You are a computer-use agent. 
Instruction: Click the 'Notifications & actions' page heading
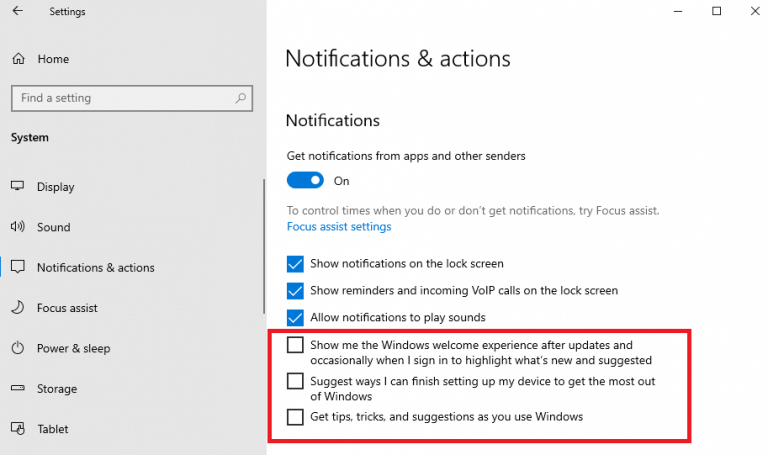[x=398, y=59]
